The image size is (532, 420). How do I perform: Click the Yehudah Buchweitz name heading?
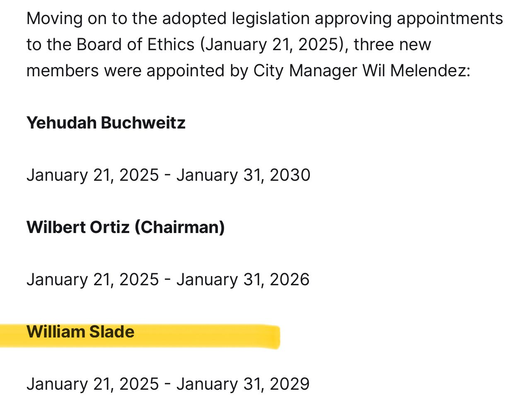pos(106,123)
